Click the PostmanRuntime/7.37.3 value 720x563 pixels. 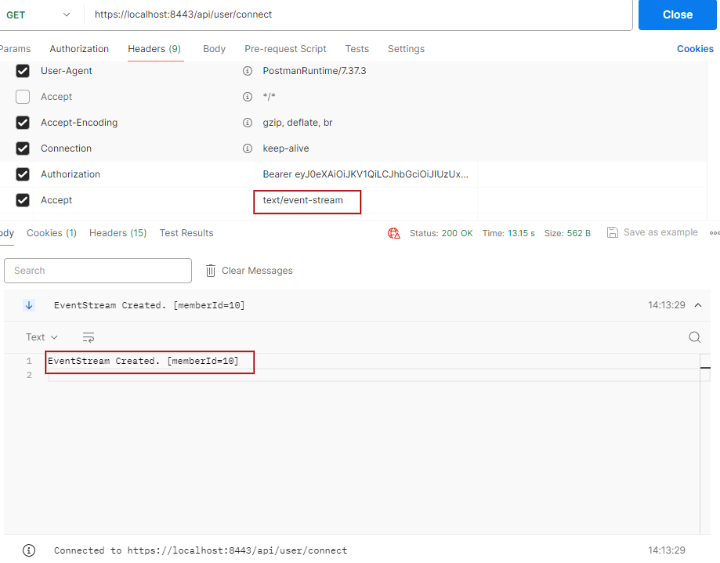point(314,71)
